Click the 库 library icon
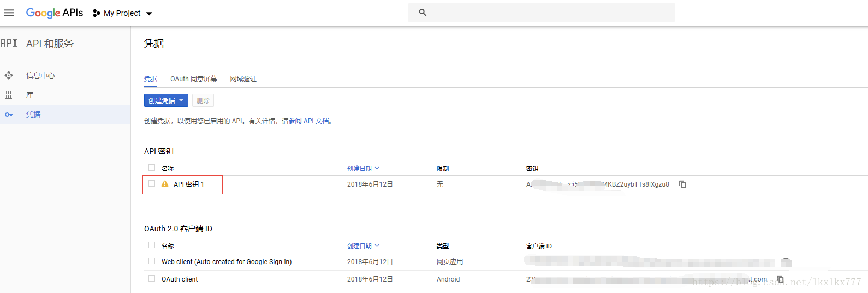Screen dimensions: 868x293 tap(9, 95)
